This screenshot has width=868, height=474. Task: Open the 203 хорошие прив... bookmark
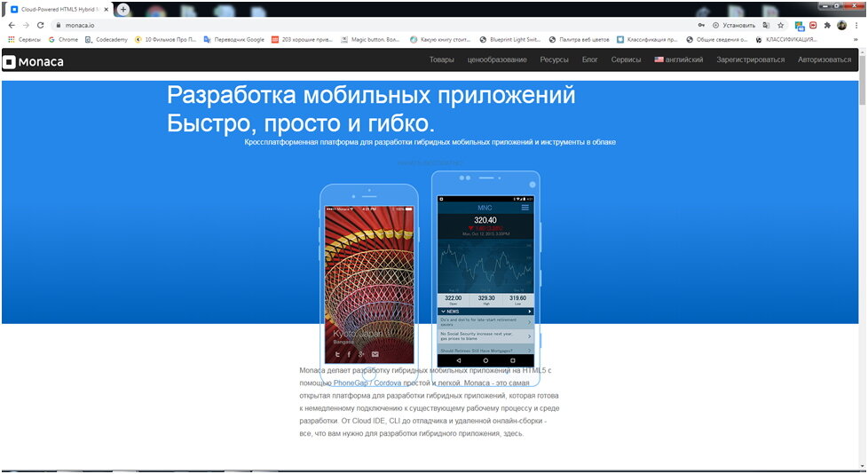pyautogui.click(x=303, y=40)
